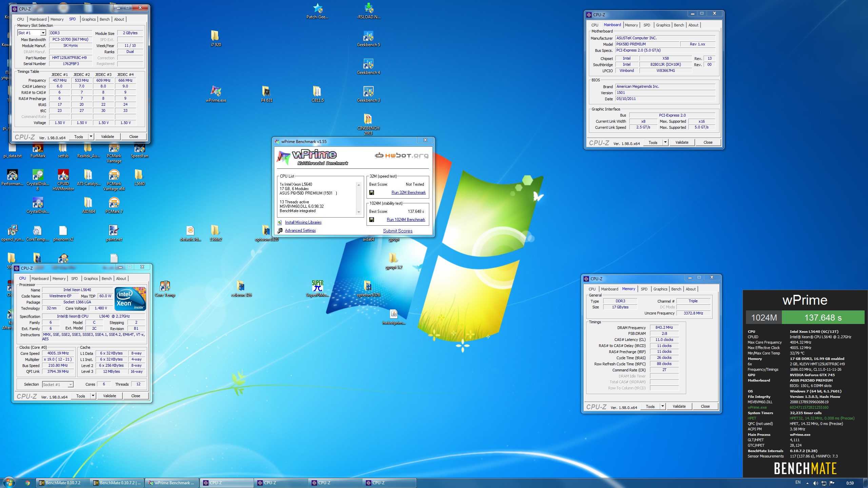Click Tools button in CPU tab CPU-Z window
This screenshot has height=488, width=868.
81,396
